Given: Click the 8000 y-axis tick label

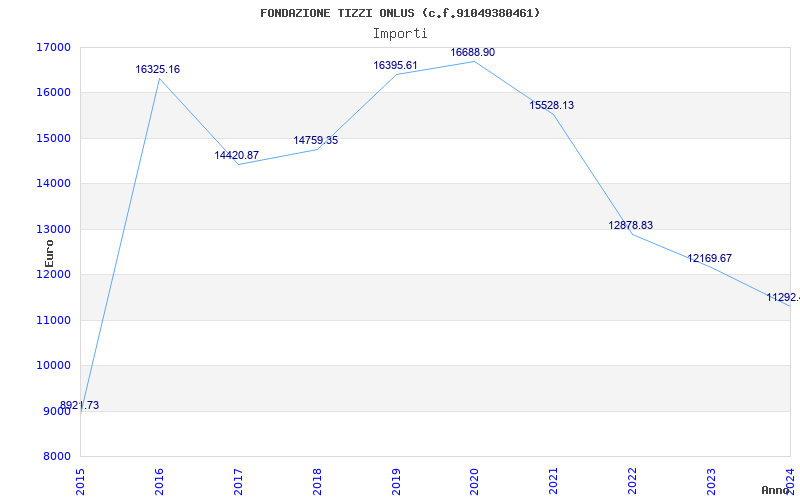Looking at the screenshot, I should [56, 456].
